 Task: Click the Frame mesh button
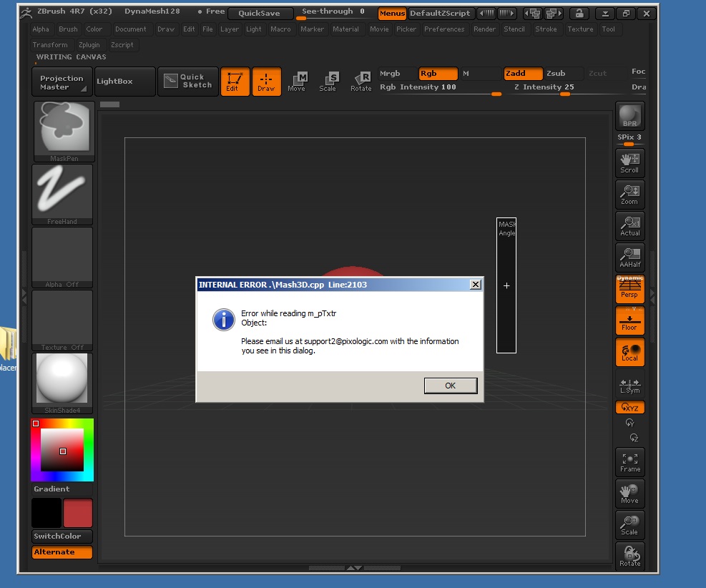pyautogui.click(x=629, y=462)
